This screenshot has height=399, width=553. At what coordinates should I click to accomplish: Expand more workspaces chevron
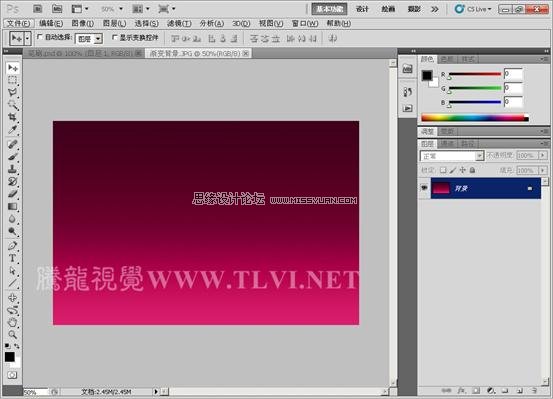click(x=435, y=9)
